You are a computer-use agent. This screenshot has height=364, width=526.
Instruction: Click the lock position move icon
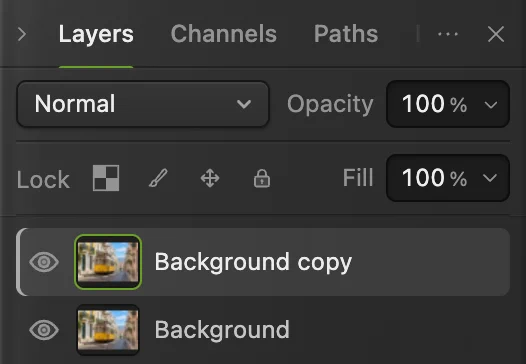210,178
